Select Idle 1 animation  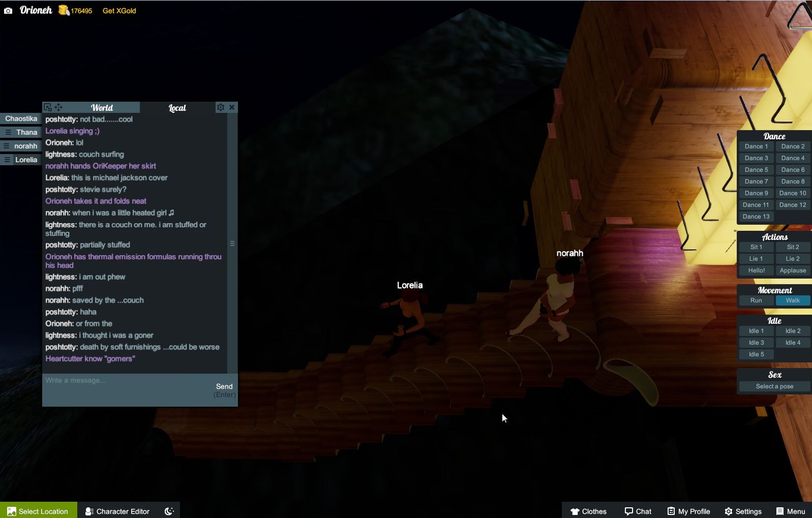tap(756, 331)
